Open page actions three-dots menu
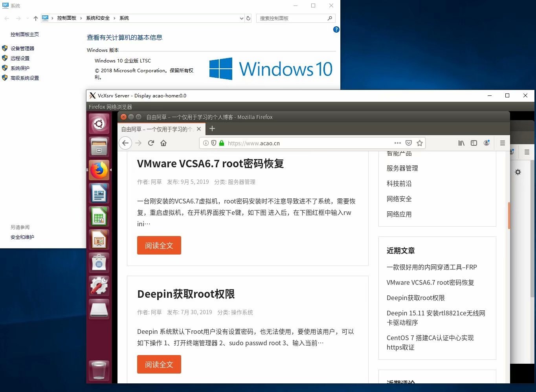The image size is (536, 392). [x=398, y=143]
